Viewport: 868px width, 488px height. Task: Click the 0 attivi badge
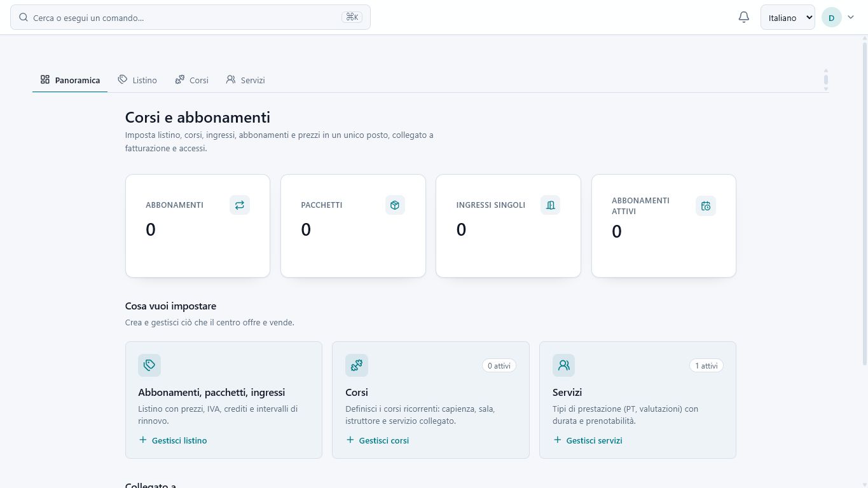click(x=499, y=365)
